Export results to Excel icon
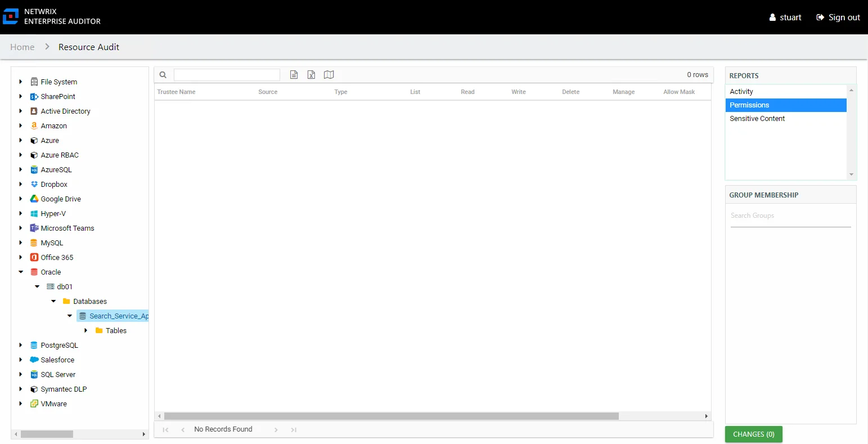The height and width of the screenshot is (444, 868). click(x=311, y=75)
